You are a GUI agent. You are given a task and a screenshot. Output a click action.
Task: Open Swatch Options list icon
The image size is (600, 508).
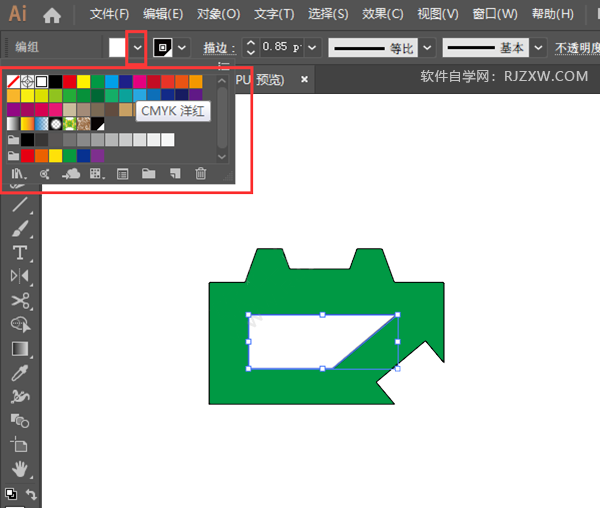click(x=122, y=174)
